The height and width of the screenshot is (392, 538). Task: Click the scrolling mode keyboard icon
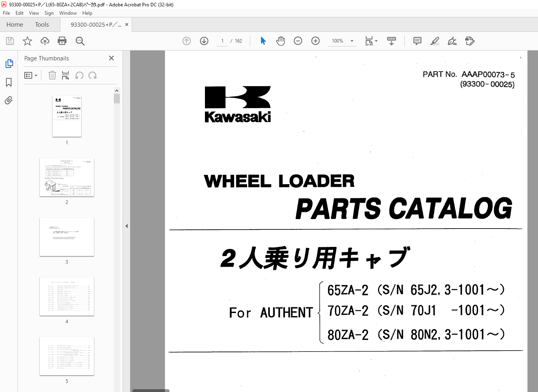pos(392,41)
